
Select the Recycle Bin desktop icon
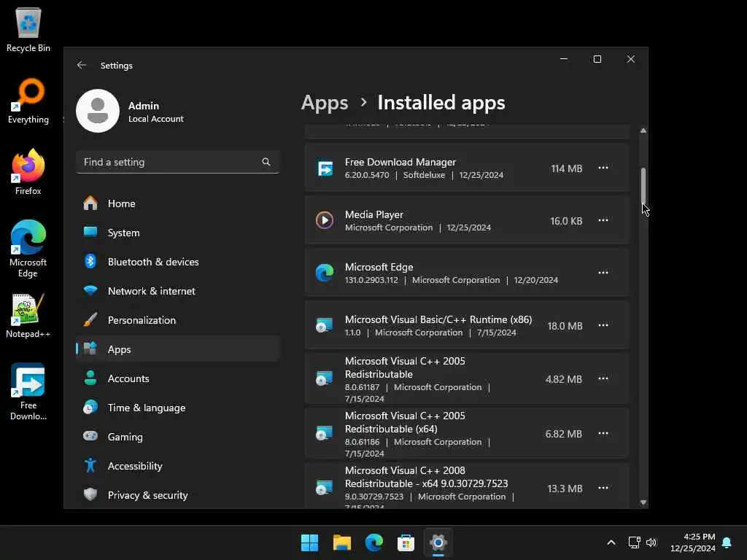[x=28, y=29]
